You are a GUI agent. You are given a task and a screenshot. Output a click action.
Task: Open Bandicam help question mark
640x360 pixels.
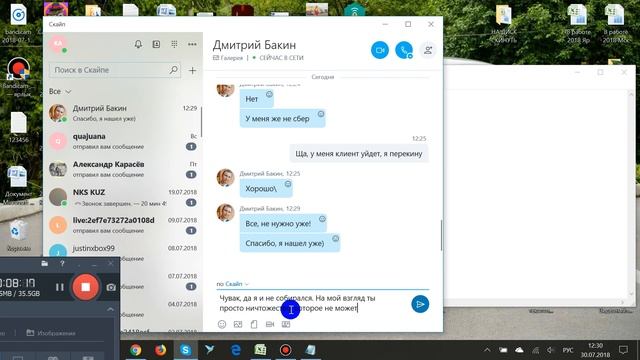[62, 264]
